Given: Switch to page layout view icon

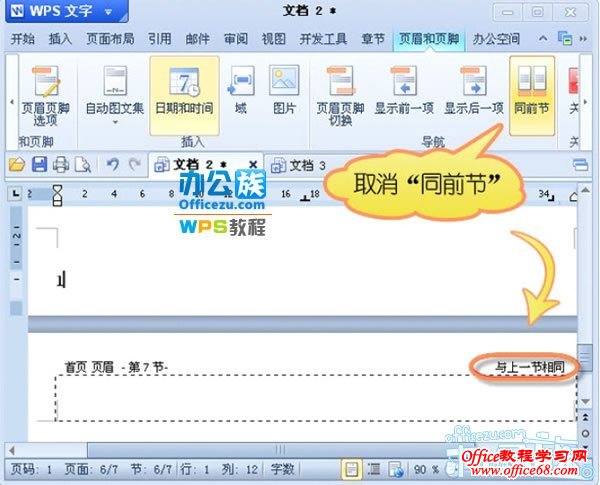Looking at the screenshot, I should [x=351, y=469].
